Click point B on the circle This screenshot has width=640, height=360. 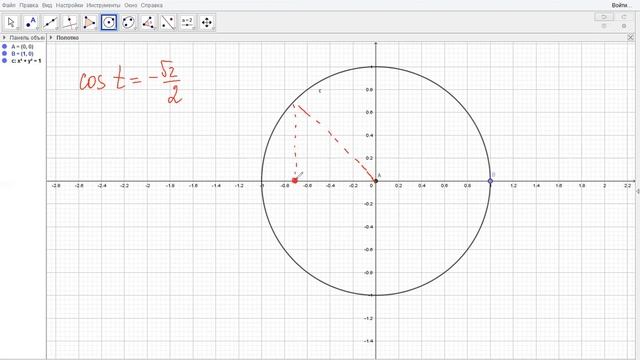coord(490,181)
